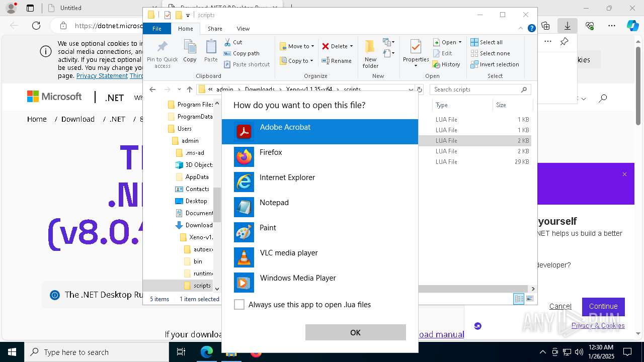Image resolution: width=644 pixels, height=362 pixels.
Task: Create a New folder from the ribbon
Action: coord(370,54)
